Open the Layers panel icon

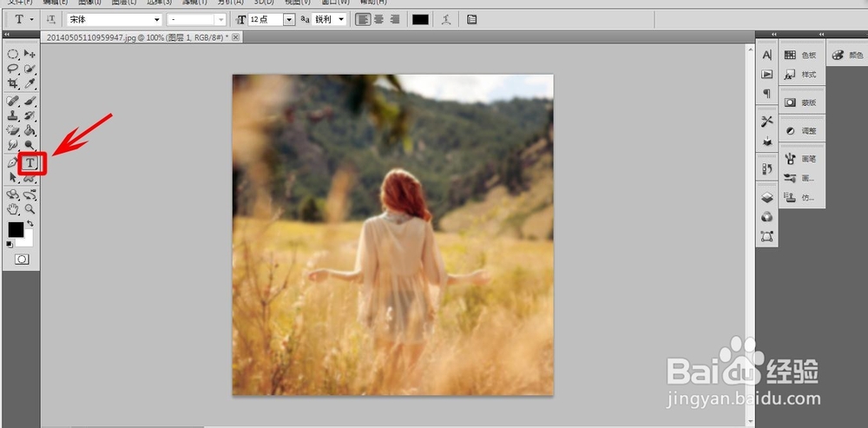click(766, 197)
